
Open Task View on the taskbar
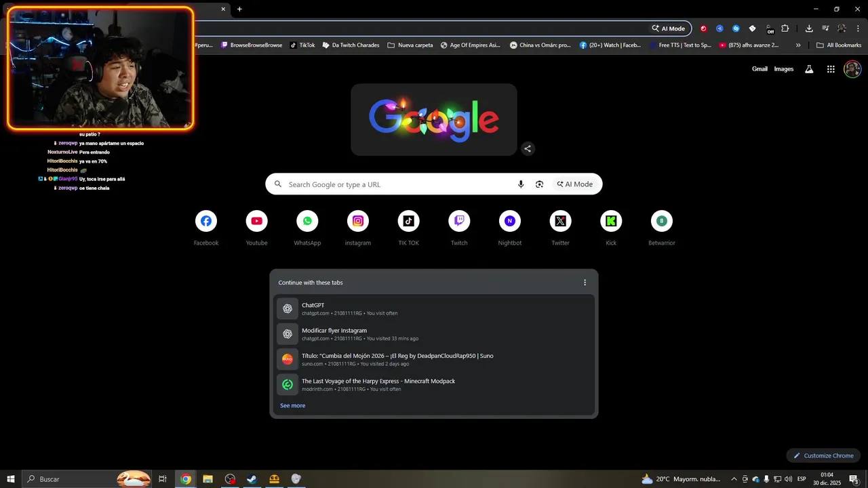pyautogui.click(x=163, y=479)
